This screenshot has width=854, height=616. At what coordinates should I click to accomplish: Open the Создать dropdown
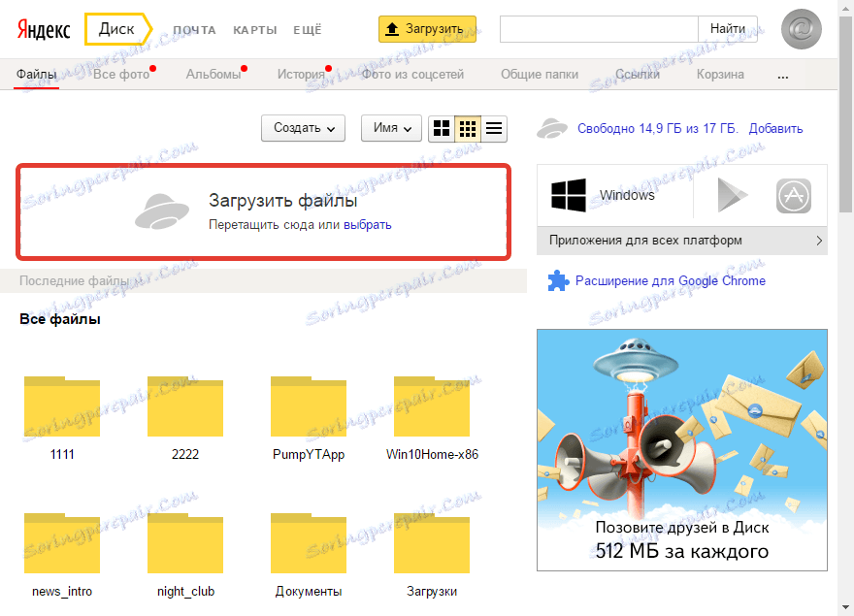302,128
